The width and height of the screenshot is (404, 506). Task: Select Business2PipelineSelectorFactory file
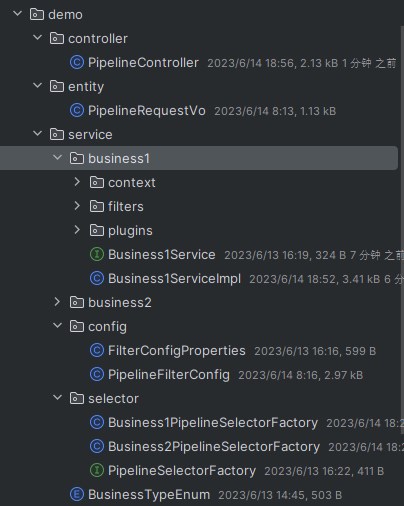[x=214, y=447]
